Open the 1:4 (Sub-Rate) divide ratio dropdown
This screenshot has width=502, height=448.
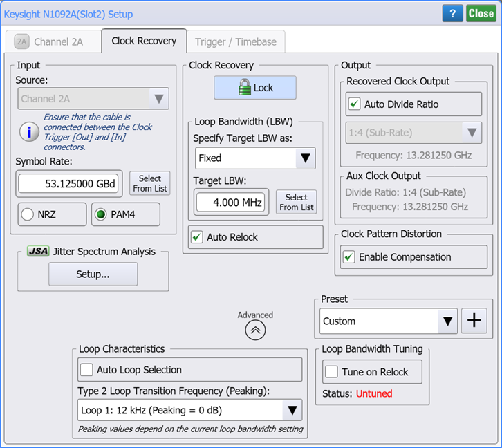(x=413, y=133)
